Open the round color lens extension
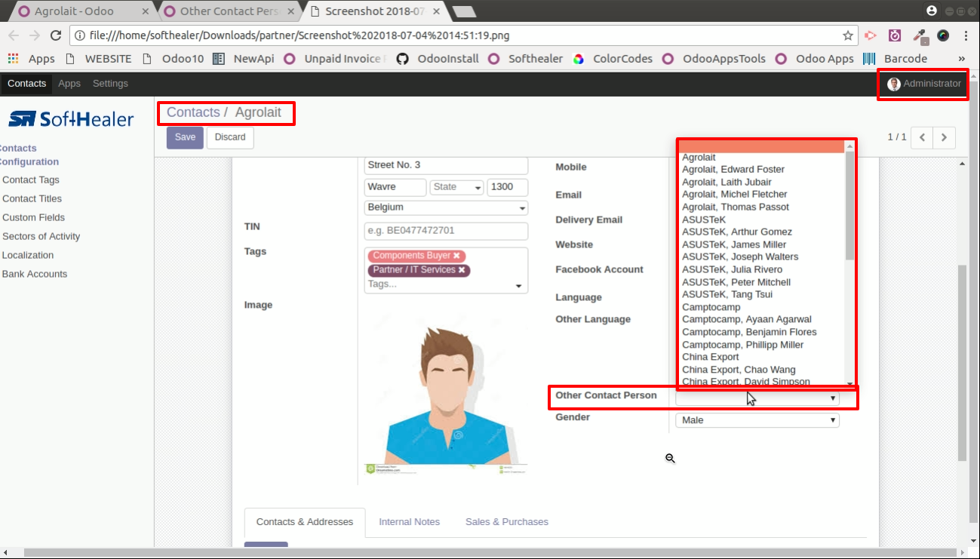The image size is (980, 559). (943, 35)
